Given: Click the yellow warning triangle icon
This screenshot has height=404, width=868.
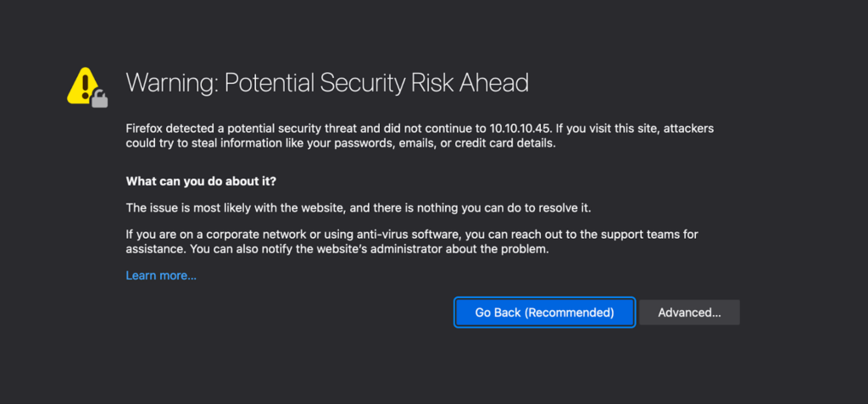Looking at the screenshot, I should [83, 84].
